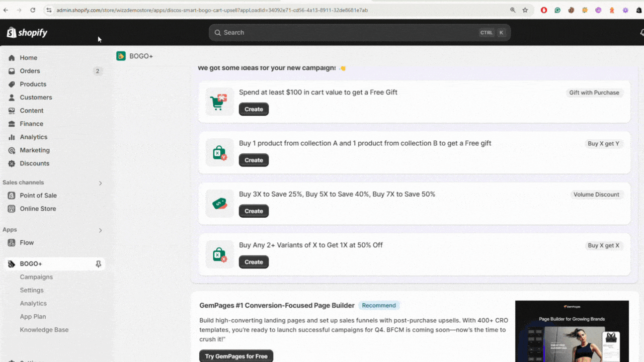Screen dimensions: 644x362
Task: Bookmark page with Chrome star icon
Action: (525, 10)
